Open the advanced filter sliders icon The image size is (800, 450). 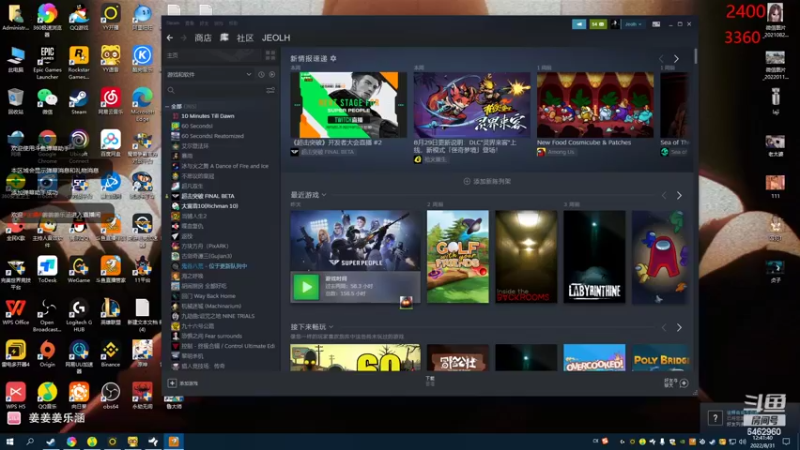click(270, 90)
